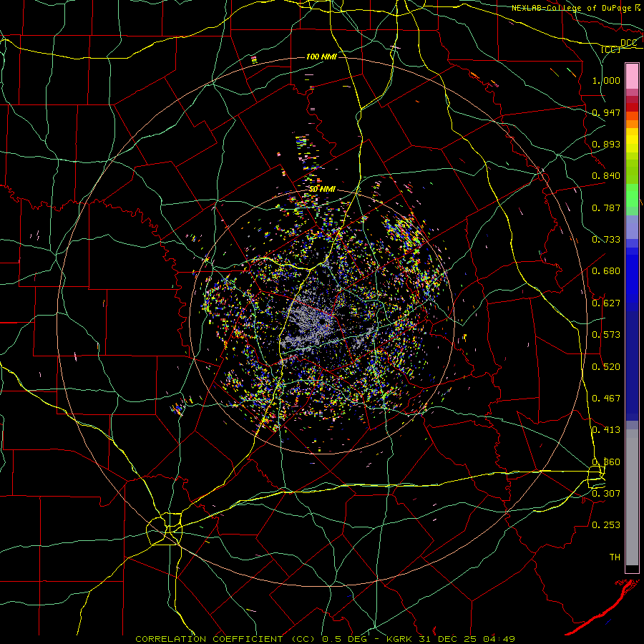Select the 0.947 scale value

click(606, 112)
